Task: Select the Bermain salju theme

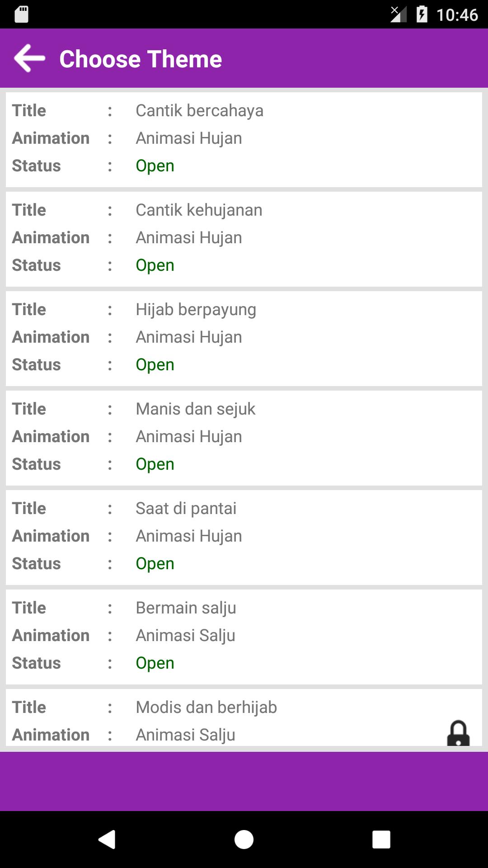Action: pos(244,637)
